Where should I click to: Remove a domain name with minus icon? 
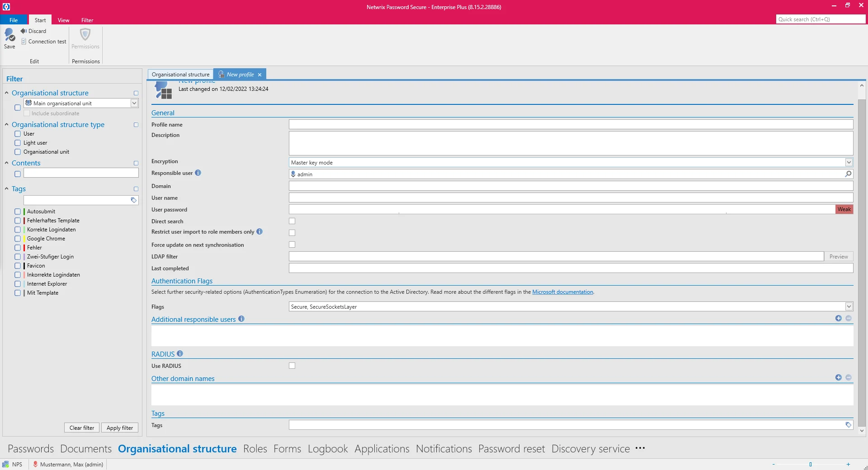(849, 377)
